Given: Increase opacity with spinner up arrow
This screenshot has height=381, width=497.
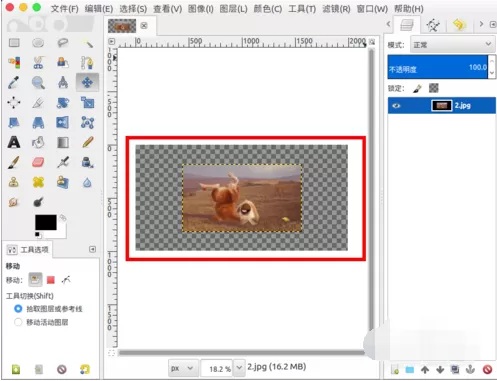Looking at the screenshot, I should [x=492, y=61].
